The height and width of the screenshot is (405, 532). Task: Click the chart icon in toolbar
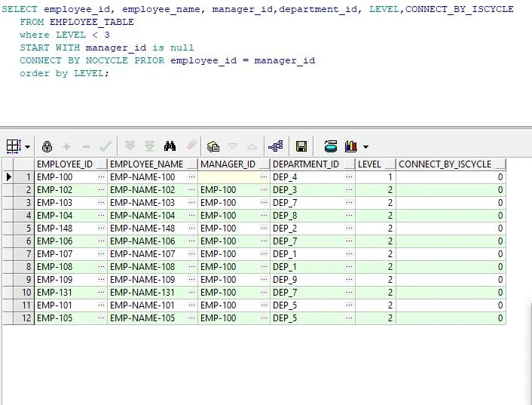coord(350,146)
